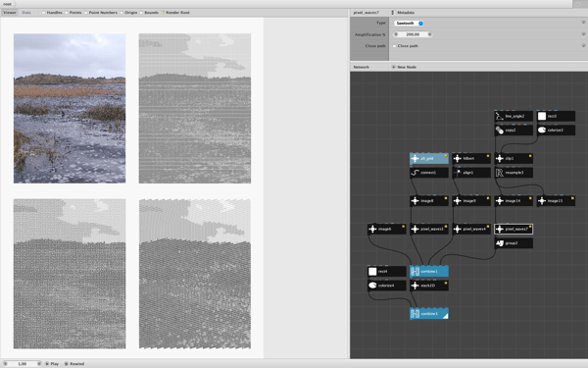The width and height of the screenshot is (588, 368).
Task: Select the rendered bottom combine1 node icon
Action: [415, 314]
